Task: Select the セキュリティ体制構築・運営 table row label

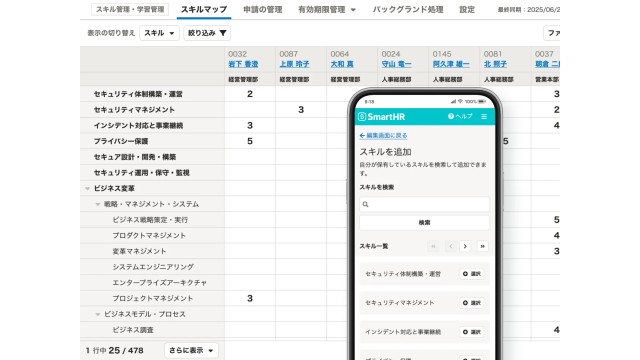Action: 138,94
